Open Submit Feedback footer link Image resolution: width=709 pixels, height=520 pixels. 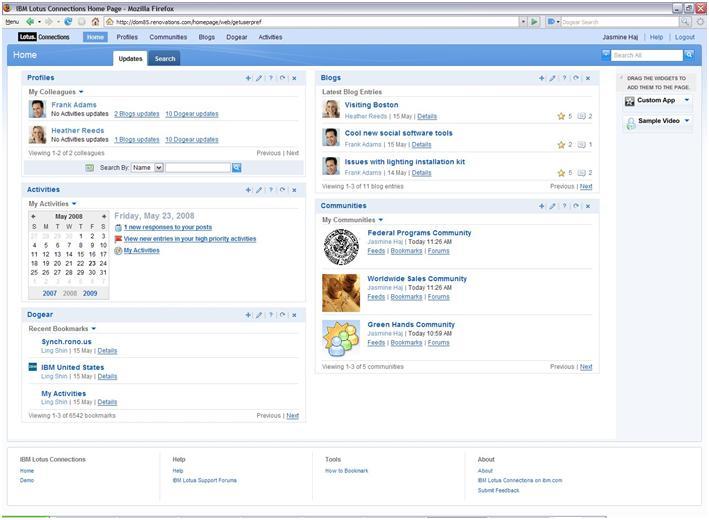[498, 490]
